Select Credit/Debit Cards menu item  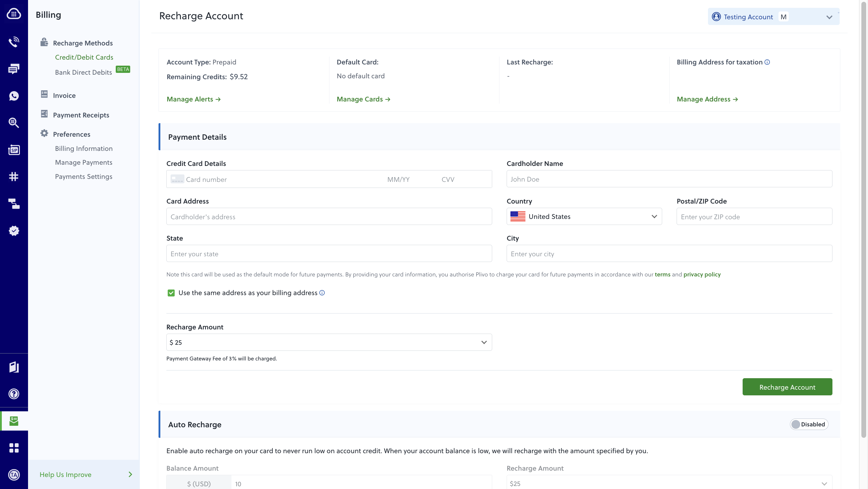pos(84,57)
